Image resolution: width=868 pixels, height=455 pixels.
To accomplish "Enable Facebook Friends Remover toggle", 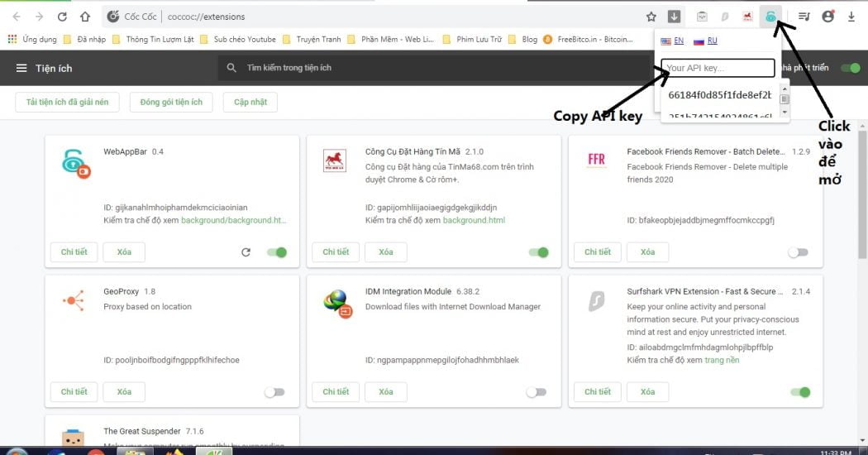I will [x=799, y=252].
